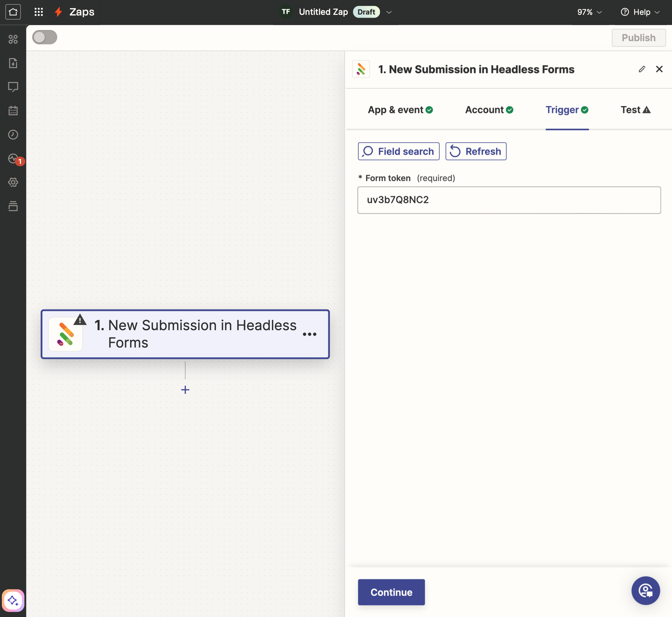The height and width of the screenshot is (617, 672).
Task: Click the Refresh fields button
Action: point(476,151)
